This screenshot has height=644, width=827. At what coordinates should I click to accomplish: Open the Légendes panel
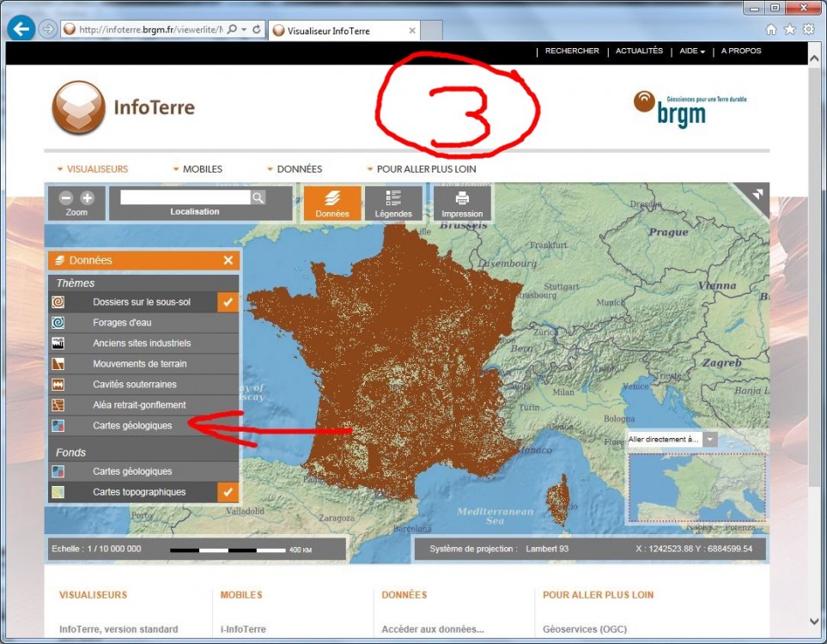pyautogui.click(x=393, y=204)
